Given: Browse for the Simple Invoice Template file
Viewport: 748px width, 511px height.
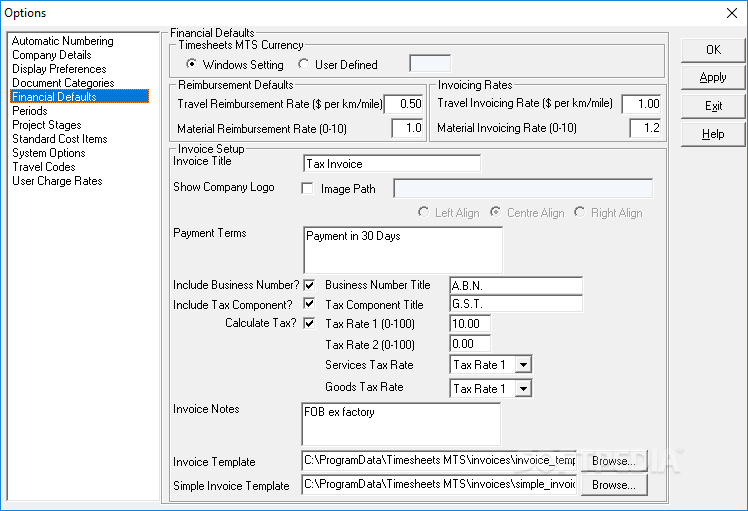Looking at the screenshot, I should (614, 485).
